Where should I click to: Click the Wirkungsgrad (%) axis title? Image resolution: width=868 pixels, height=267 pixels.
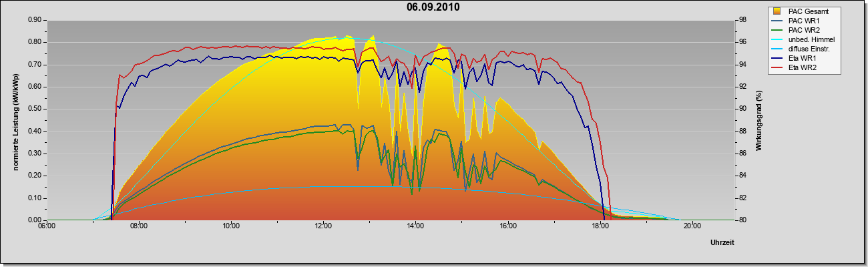(759, 120)
